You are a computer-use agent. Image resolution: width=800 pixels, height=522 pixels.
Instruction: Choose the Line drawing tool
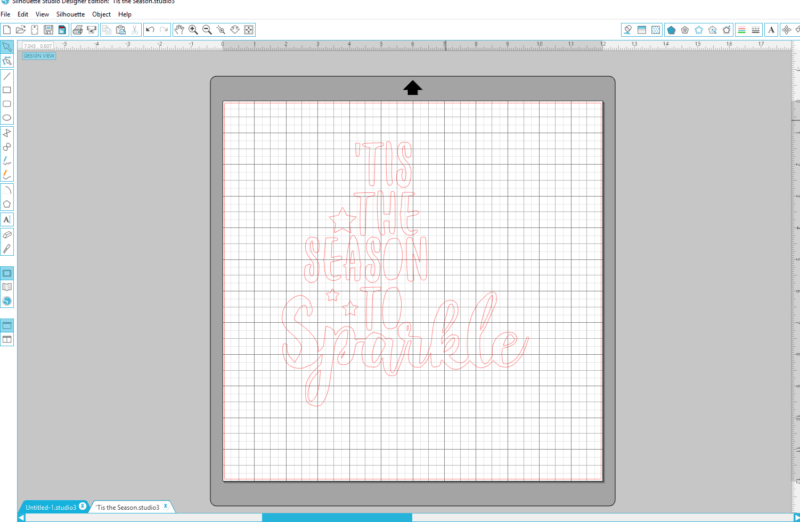tap(7, 76)
